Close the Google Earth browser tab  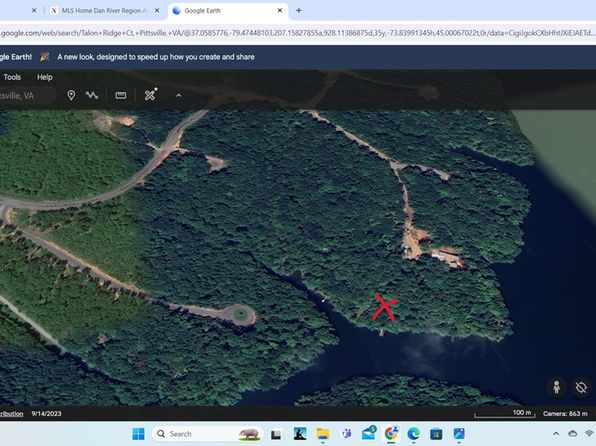[x=280, y=11]
